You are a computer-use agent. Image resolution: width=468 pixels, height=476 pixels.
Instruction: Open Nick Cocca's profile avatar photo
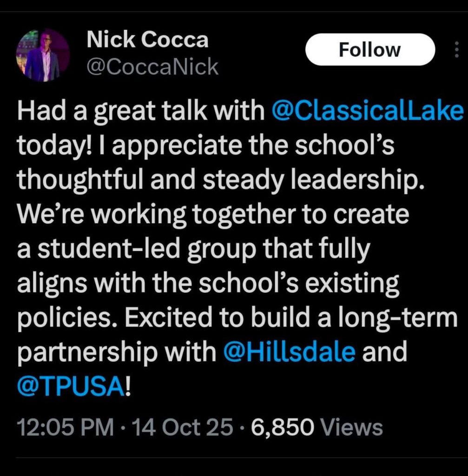[42, 55]
